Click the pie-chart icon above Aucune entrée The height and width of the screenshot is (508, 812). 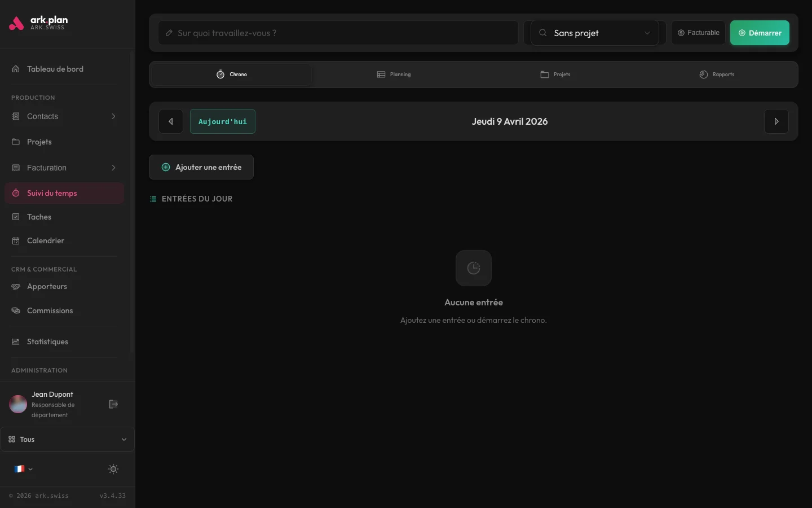[x=473, y=268]
